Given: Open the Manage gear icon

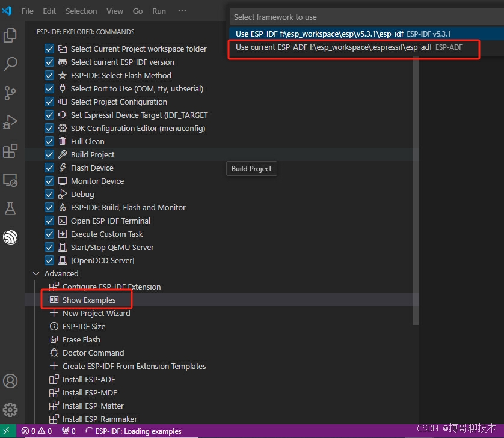Looking at the screenshot, I should pyautogui.click(x=10, y=410).
